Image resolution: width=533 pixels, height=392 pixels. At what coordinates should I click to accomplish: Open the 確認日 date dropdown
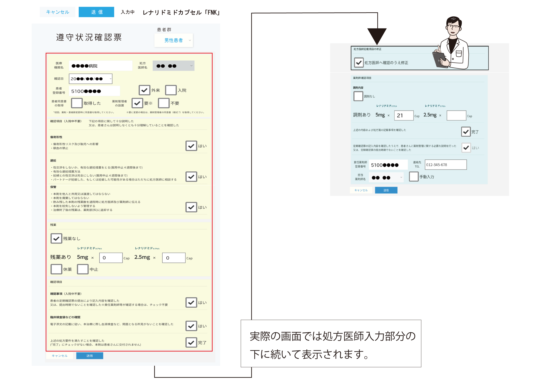click(x=90, y=79)
